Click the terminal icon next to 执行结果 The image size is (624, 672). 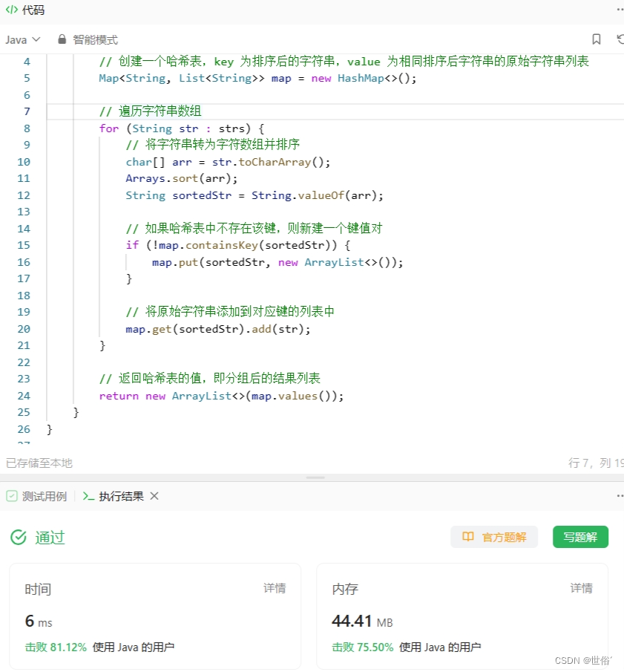[x=89, y=496]
